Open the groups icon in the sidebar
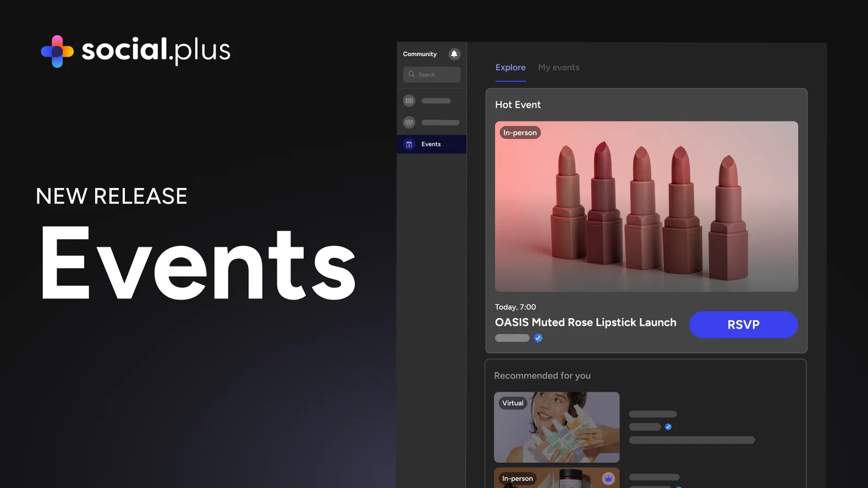Viewport: 868px width, 488px height. coord(409,123)
